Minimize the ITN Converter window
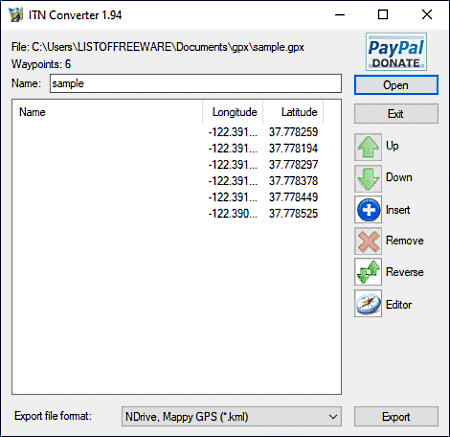450x437 pixels. click(x=340, y=15)
